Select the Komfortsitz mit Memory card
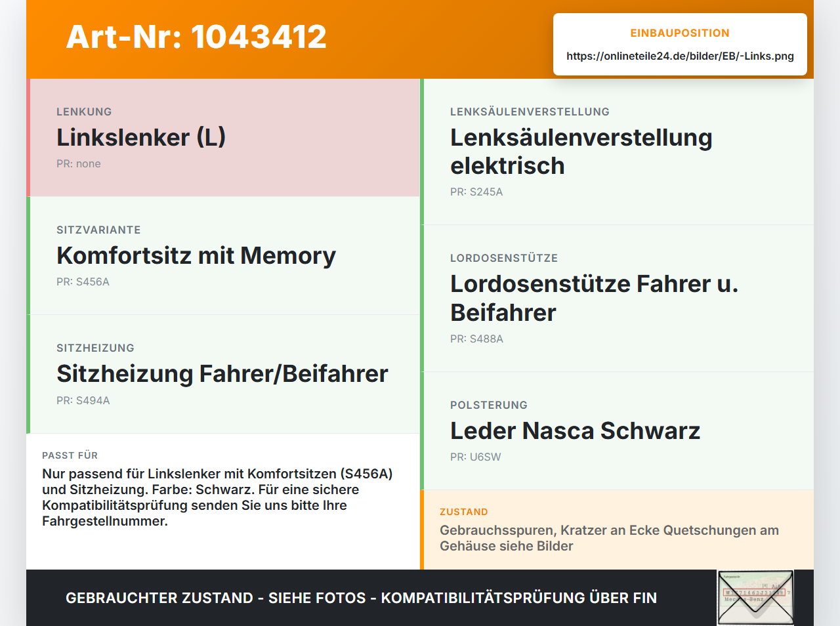The image size is (840, 626). (x=223, y=256)
